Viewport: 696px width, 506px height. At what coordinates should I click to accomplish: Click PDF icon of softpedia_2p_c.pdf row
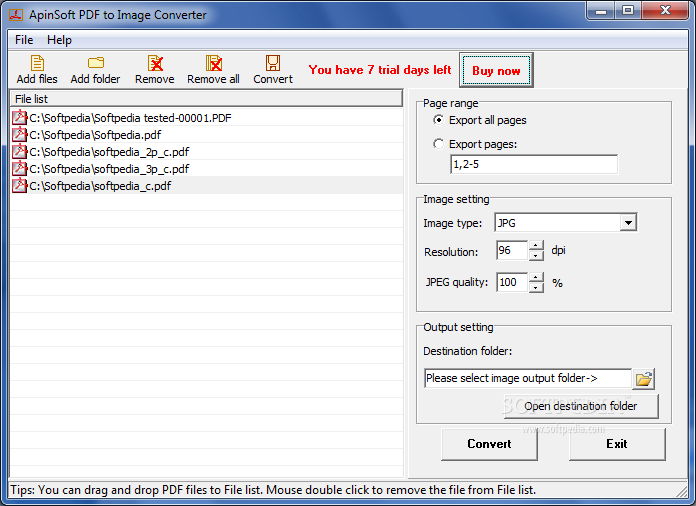point(20,151)
